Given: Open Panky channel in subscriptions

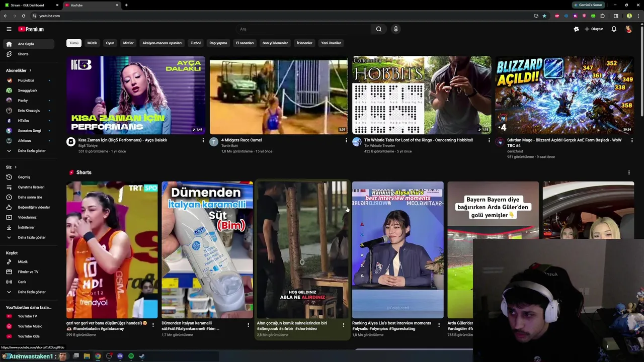Looking at the screenshot, I should (x=28, y=101).
